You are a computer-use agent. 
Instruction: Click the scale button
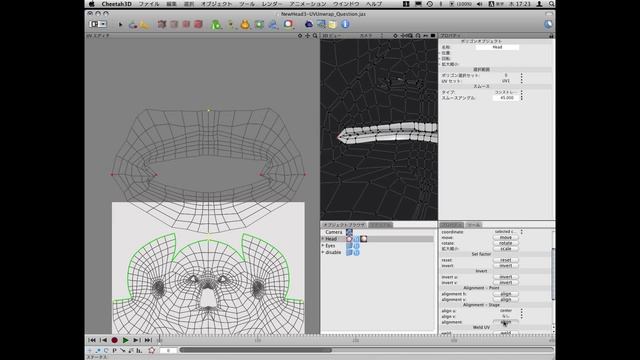[x=506, y=249]
